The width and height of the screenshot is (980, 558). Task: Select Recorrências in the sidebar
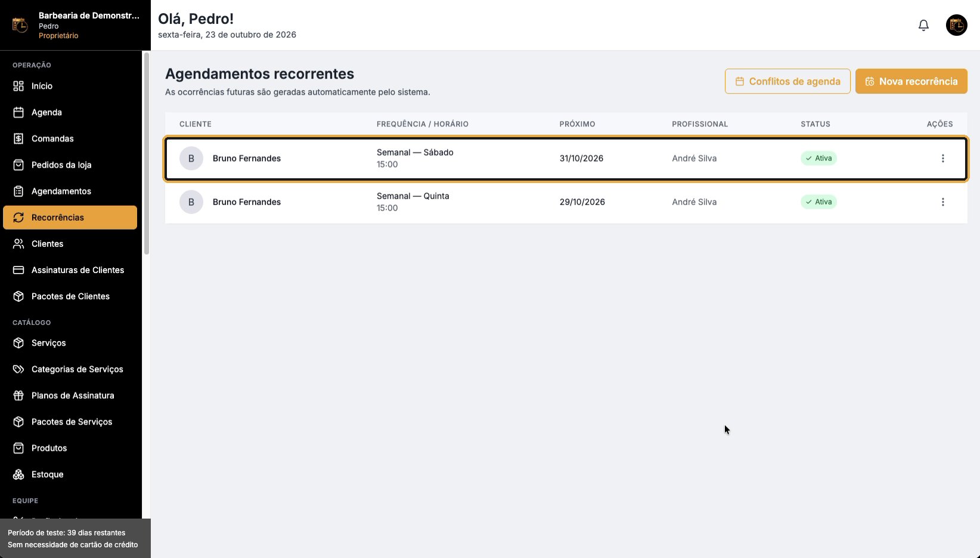(70, 217)
